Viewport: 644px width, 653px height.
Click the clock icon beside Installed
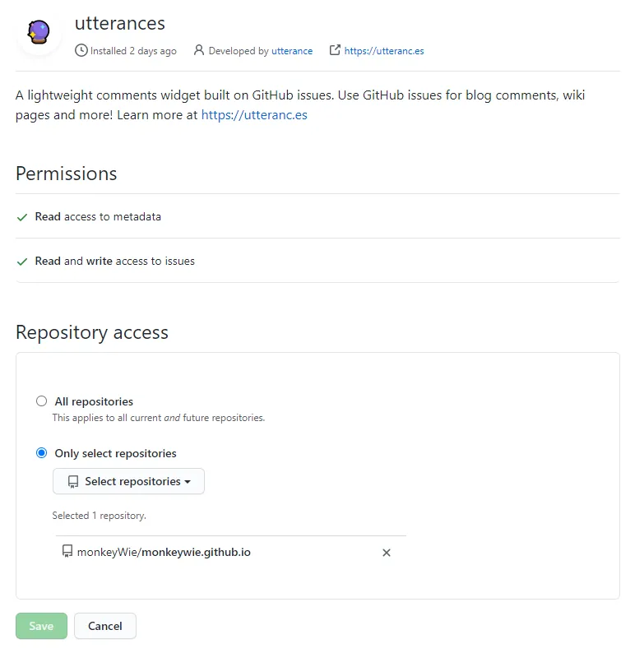pyautogui.click(x=81, y=50)
